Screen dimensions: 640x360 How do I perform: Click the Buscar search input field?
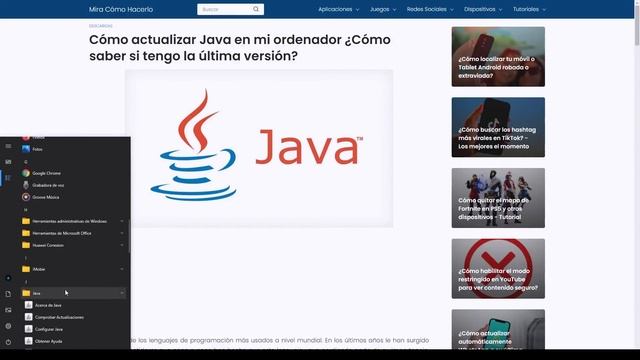pos(224,9)
